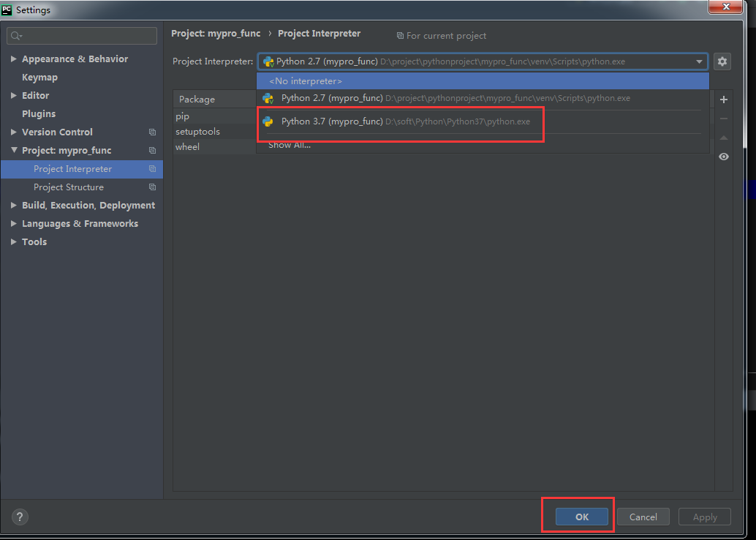Close the Settings dialog window
The height and width of the screenshot is (540, 756).
click(x=725, y=7)
